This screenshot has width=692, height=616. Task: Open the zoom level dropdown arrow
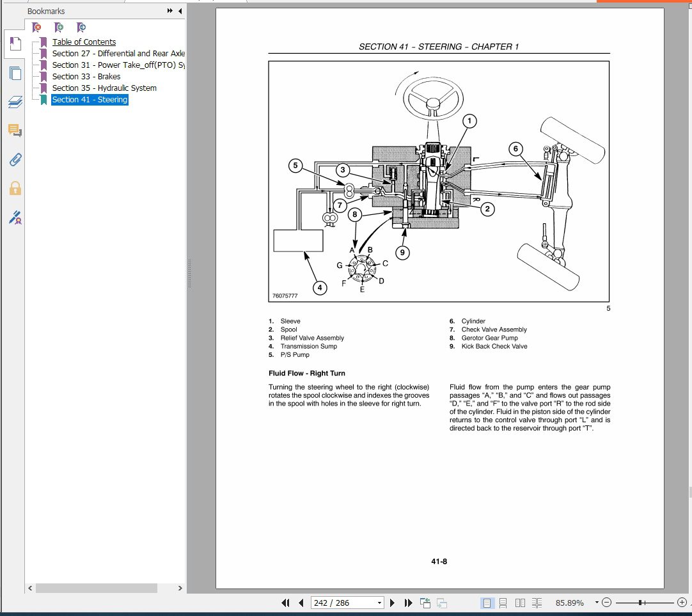coord(597,603)
